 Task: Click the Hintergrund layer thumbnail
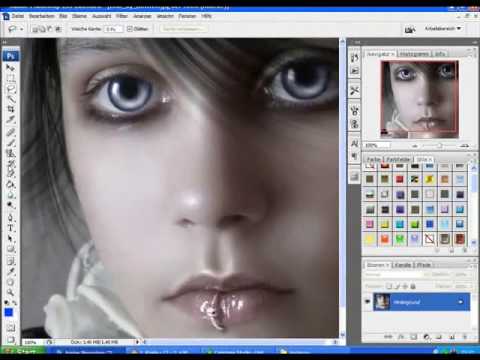[382, 302]
